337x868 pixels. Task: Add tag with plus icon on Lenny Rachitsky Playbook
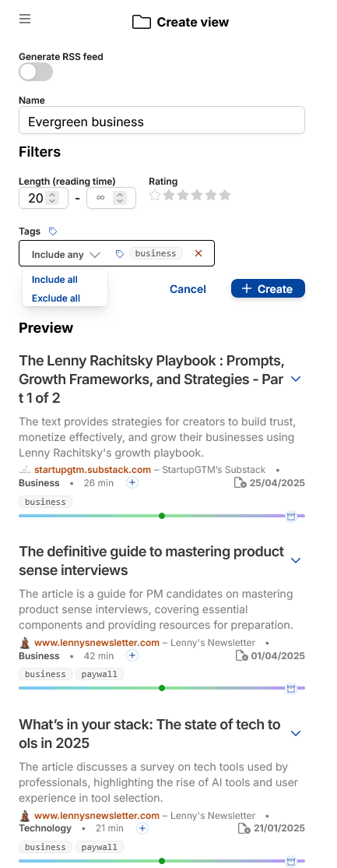(x=132, y=483)
